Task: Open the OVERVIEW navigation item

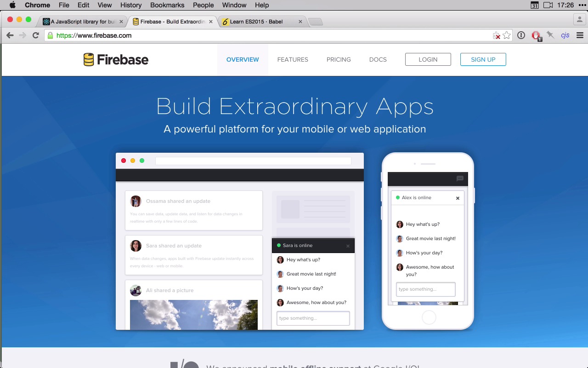Action: click(243, 59)
